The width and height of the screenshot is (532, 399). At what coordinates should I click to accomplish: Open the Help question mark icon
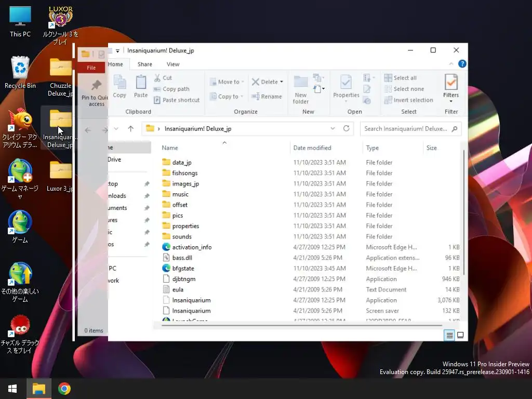pos(462,64)
